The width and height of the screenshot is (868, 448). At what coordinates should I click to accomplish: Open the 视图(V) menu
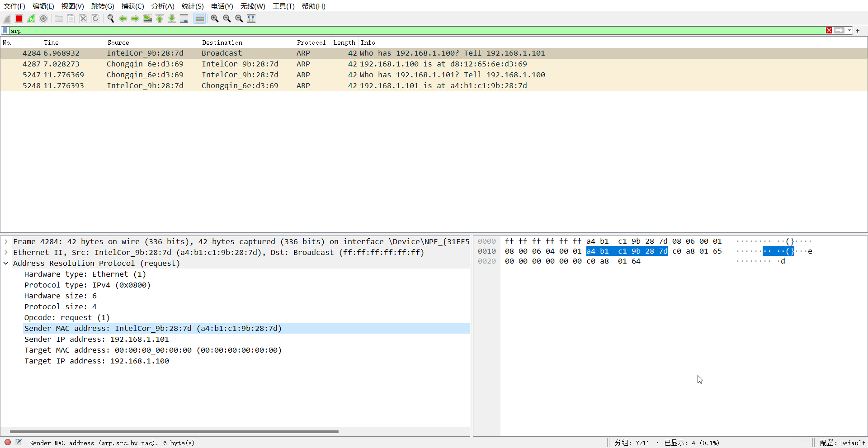point(73,6)
